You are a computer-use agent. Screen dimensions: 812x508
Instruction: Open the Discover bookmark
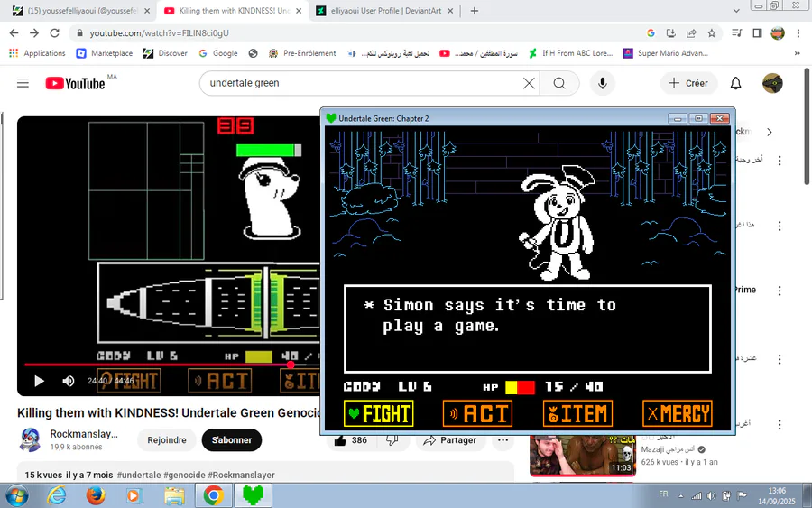[166, 53]
